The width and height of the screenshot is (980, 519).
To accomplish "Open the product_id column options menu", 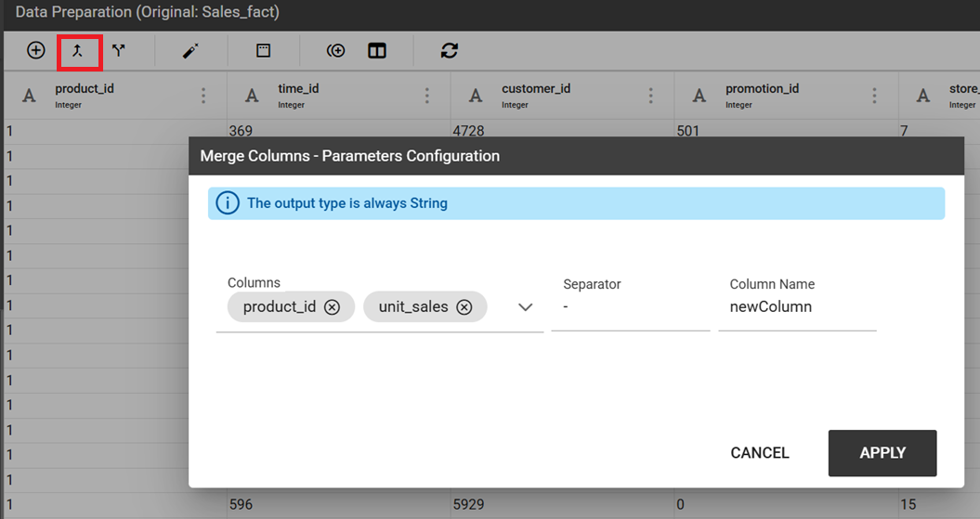I will 203,96.
